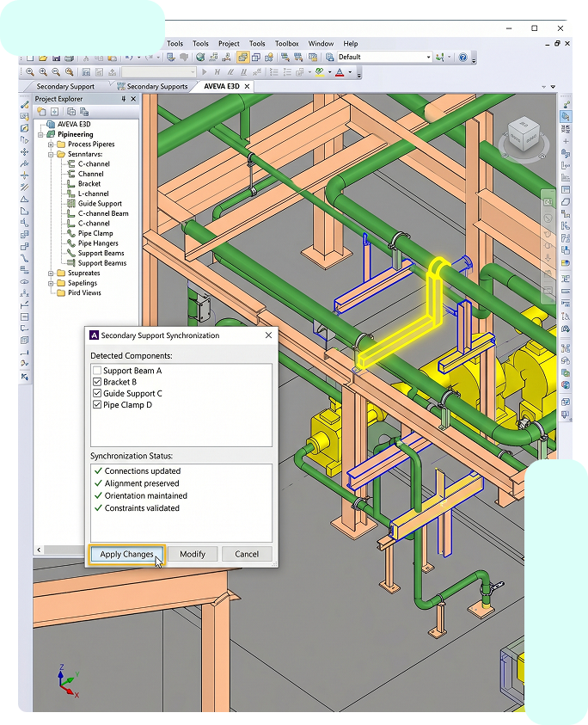Close the Secondary Support Synchronization dialog
The height and width of the screenshot is (725, 588).
[x=268, y=335]
